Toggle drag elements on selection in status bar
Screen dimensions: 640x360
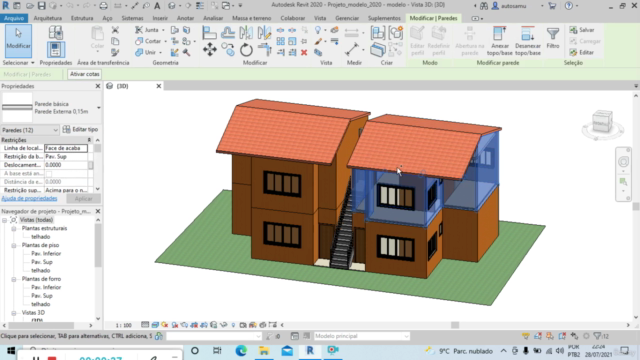point(574,336)
